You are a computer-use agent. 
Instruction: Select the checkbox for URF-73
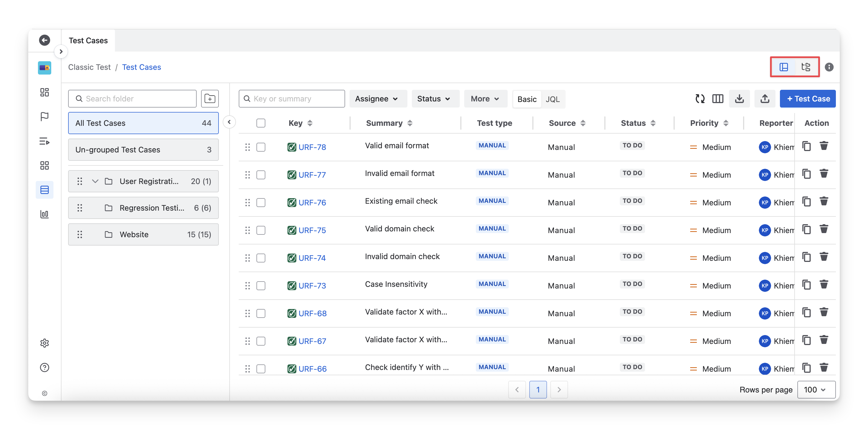coord(260,286)
